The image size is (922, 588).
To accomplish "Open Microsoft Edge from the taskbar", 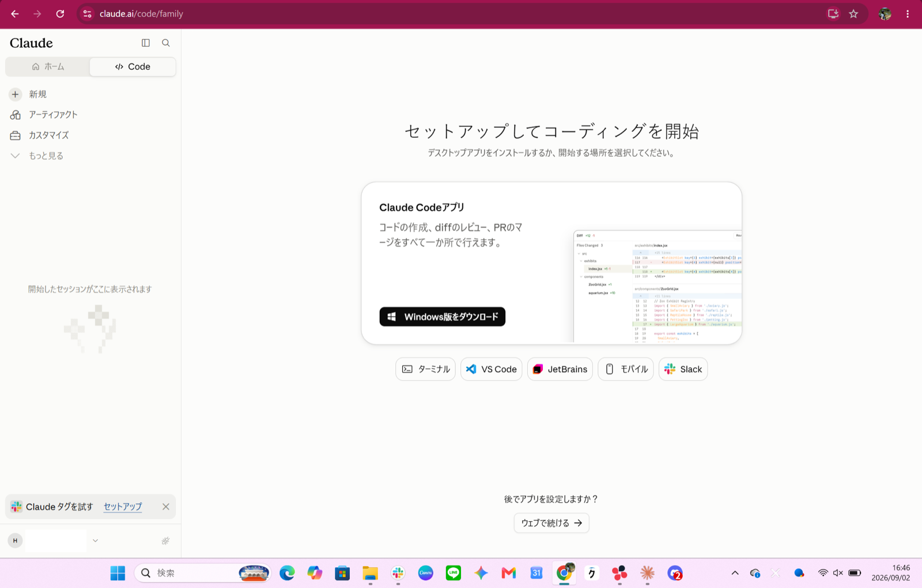I will pyautogui.click(x=287, y=573).
